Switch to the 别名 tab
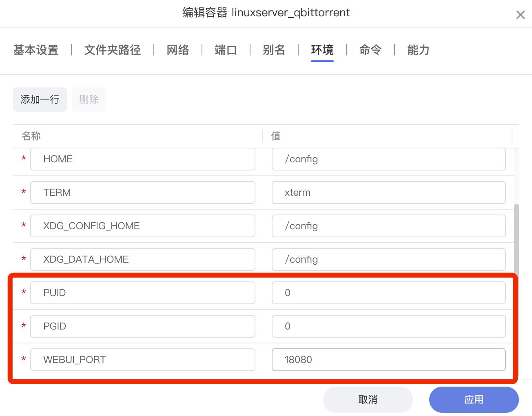This screenshot has height=416, width=532. [x=274, y=50]
